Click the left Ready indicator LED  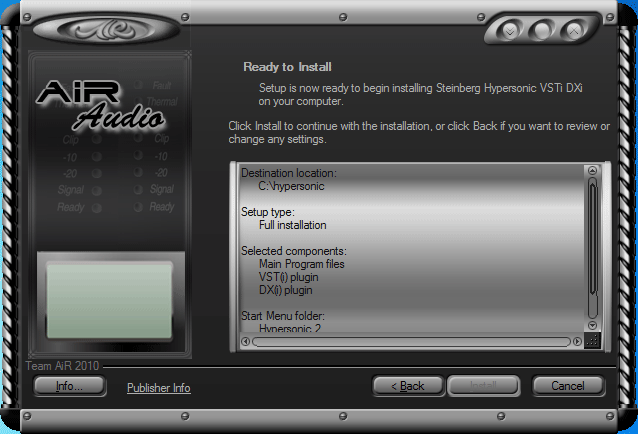click(97, 207)
